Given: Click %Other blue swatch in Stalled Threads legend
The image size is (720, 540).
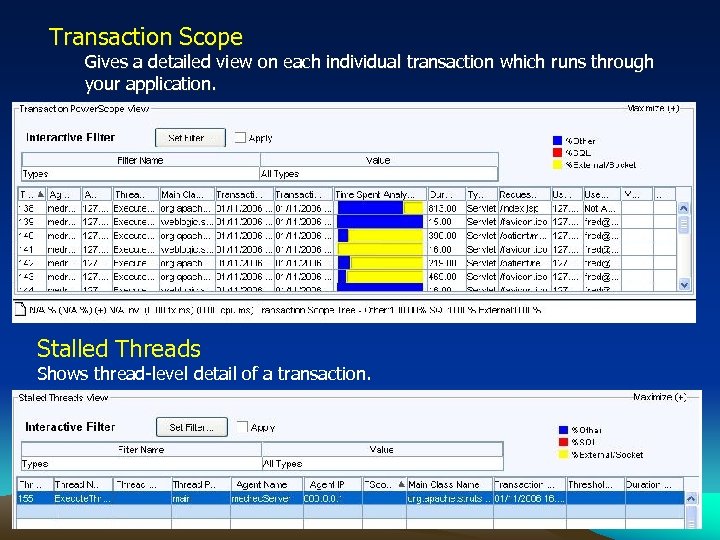Looking at the screenshot, I should (x=563, y=430).
